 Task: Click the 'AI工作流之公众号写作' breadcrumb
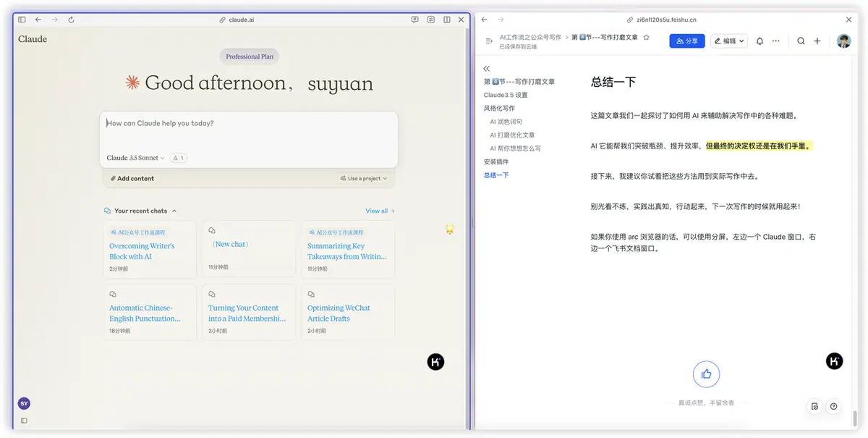530,37
